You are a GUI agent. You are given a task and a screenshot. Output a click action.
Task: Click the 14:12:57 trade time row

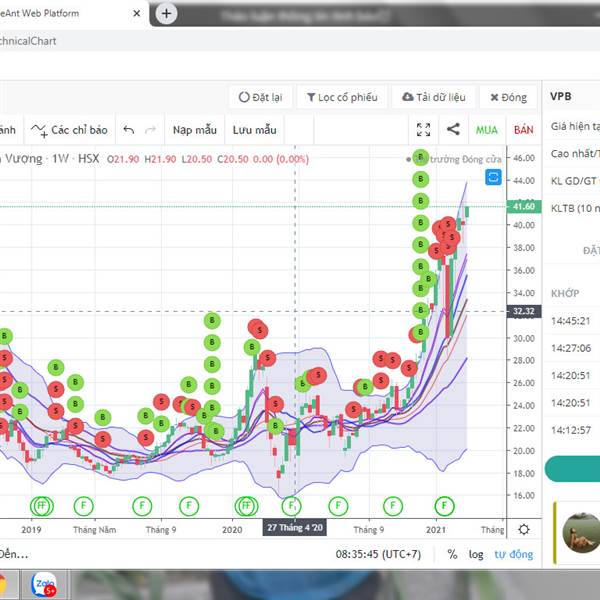572,430
